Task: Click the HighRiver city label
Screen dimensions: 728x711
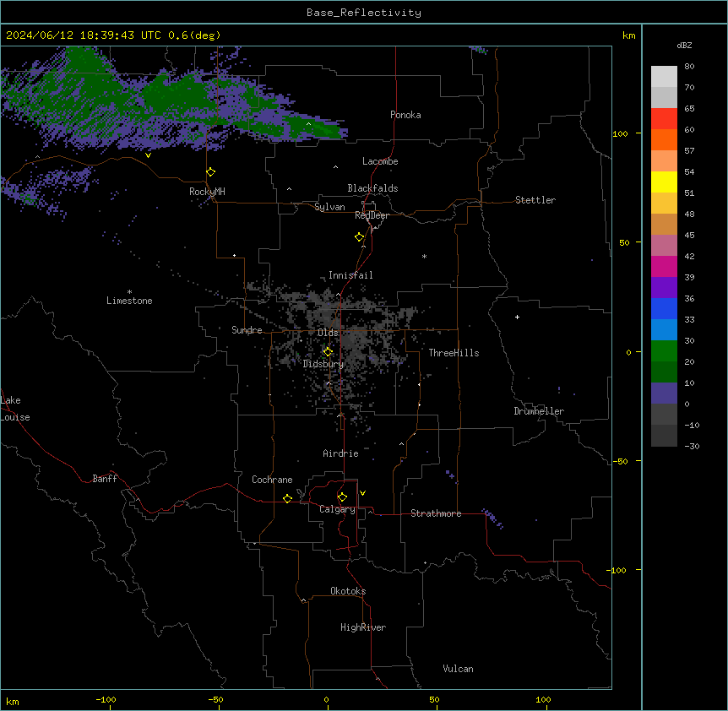Action: coord(363,627)
